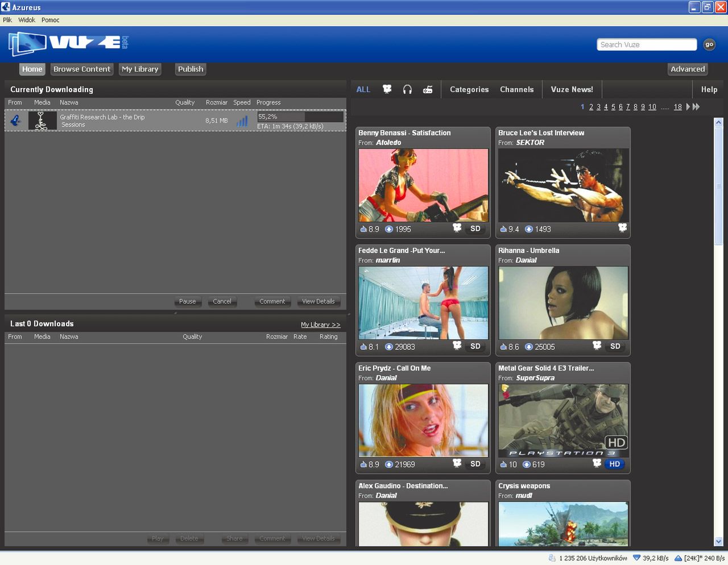
Task: Open the Channels section
Action: coord(517,89)
